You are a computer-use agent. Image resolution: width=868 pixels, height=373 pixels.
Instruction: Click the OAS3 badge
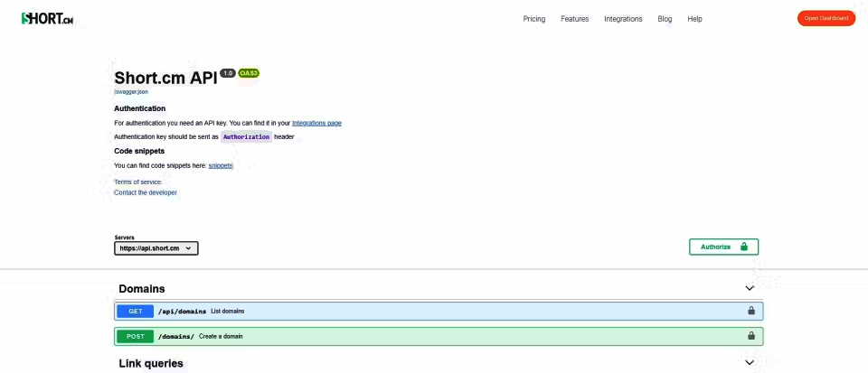(x=249, y=73)
